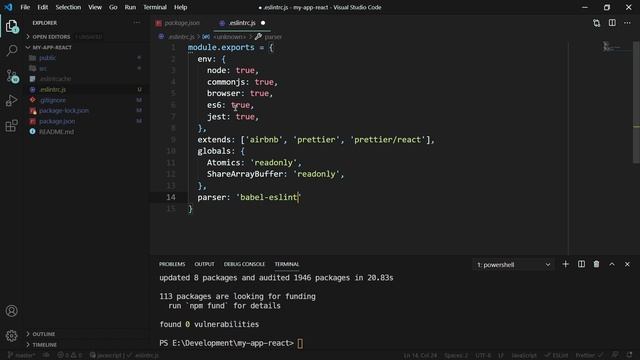Click the editor vertical scrollbar

[x=636, y=102]
